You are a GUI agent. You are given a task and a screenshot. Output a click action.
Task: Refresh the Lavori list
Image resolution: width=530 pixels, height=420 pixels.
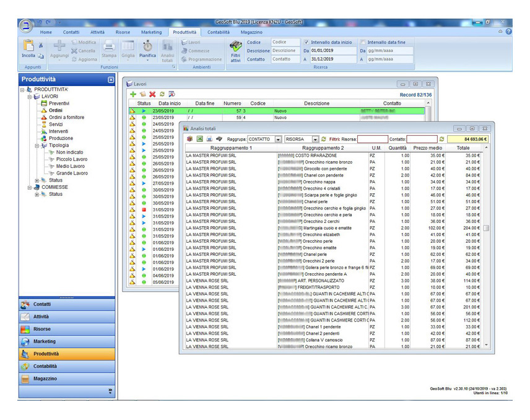point(162,94)
